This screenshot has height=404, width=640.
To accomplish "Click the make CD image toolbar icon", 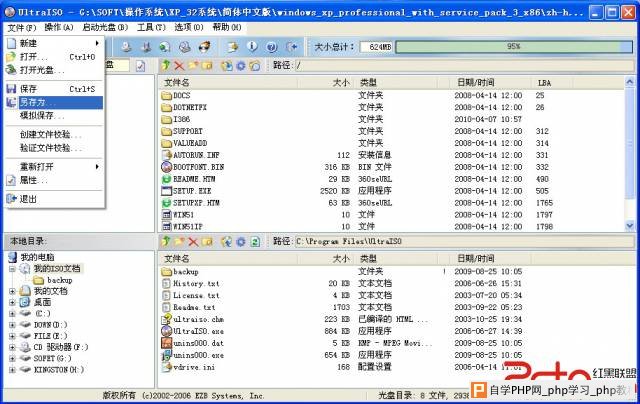I will [126, 47].
